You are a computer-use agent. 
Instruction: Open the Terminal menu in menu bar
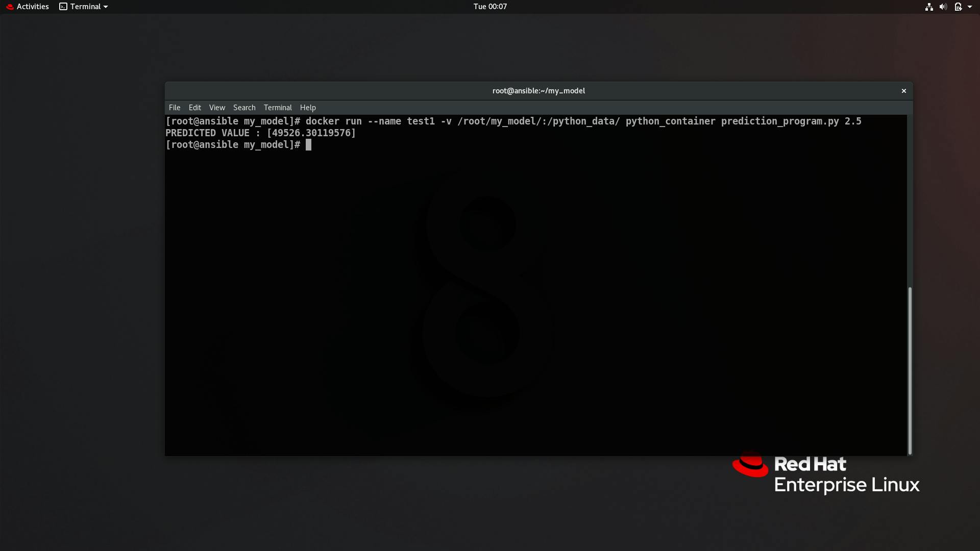tap(278, 108)
